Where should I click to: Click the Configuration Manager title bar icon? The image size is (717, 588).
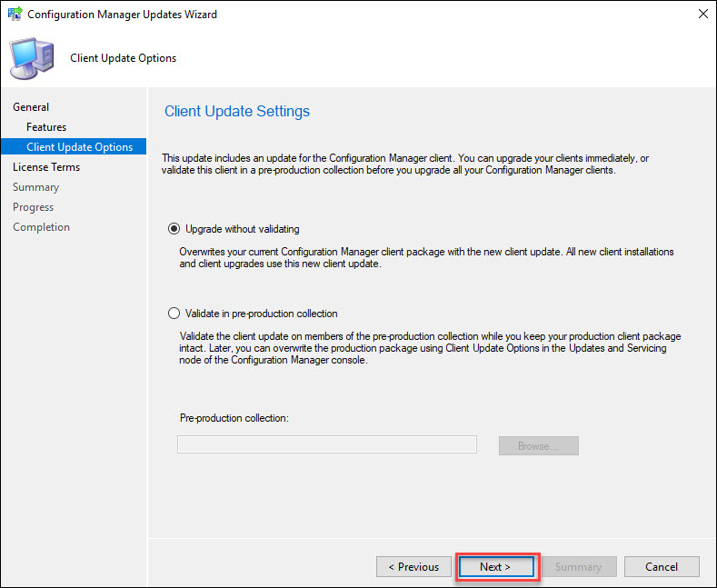pos(15,14)
